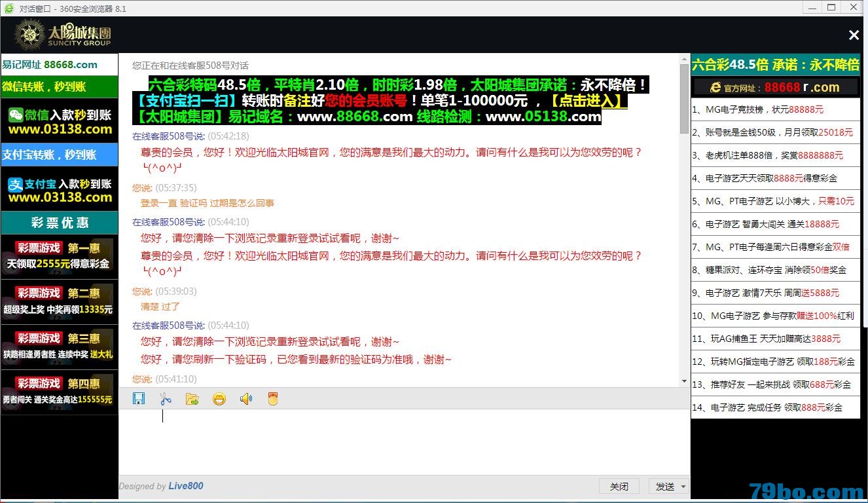Viewport: 868px width, 503px height.
Task: Open item 12 玩转MG指定电子游艺
Action: pyautogui.click(x=776, y=362)
